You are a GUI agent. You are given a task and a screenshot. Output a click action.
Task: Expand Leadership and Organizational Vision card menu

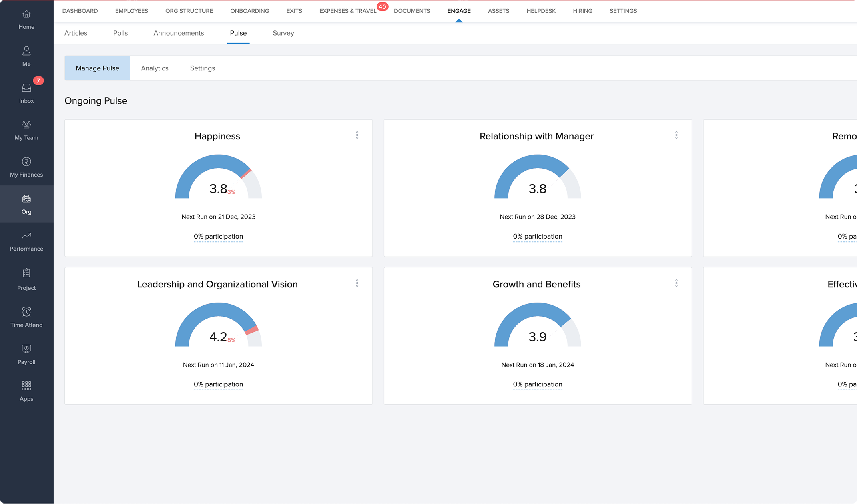[357, 283]
